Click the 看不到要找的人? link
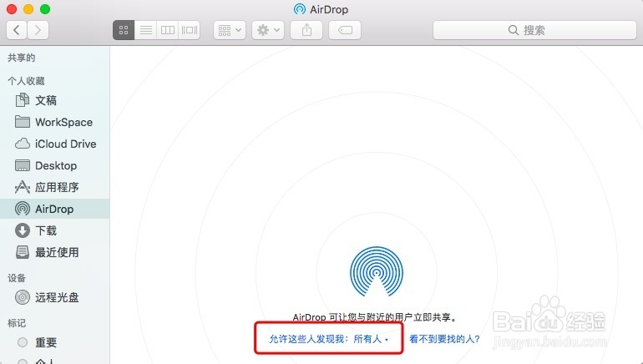 pyautogui.click(x=444, y=339)
